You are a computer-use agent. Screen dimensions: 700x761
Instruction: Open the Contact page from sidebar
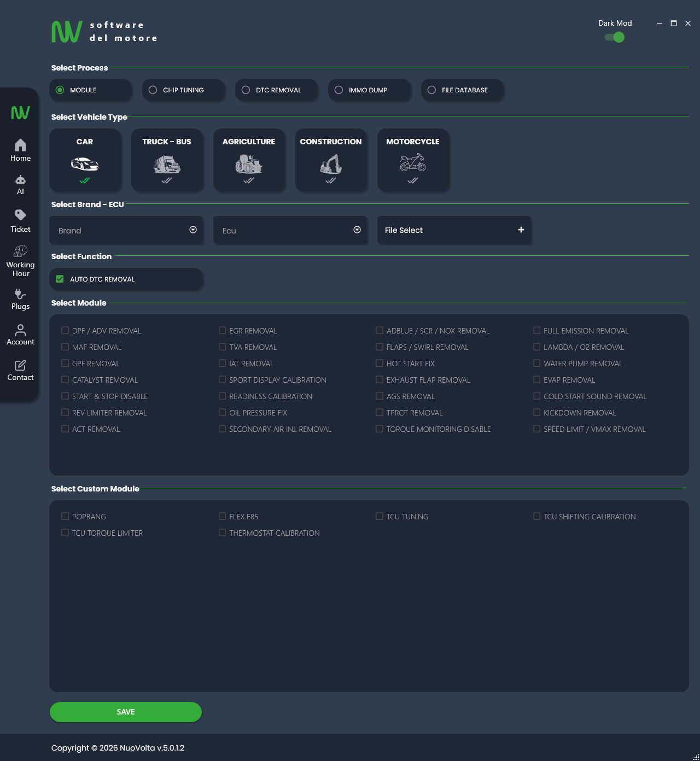click(x=20, y=370)
